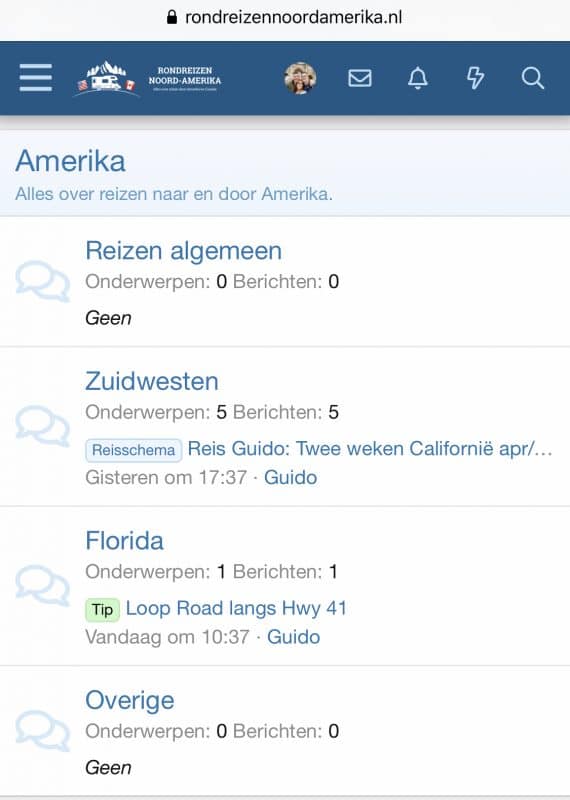View notifications via the bell icon

click(417, 78)
